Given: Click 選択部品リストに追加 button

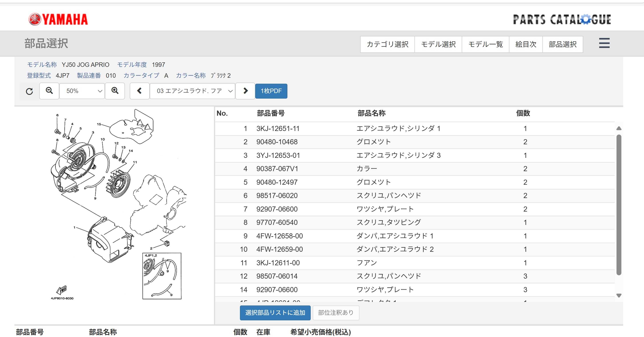Looking at the screenshot, I should (275, 313).
